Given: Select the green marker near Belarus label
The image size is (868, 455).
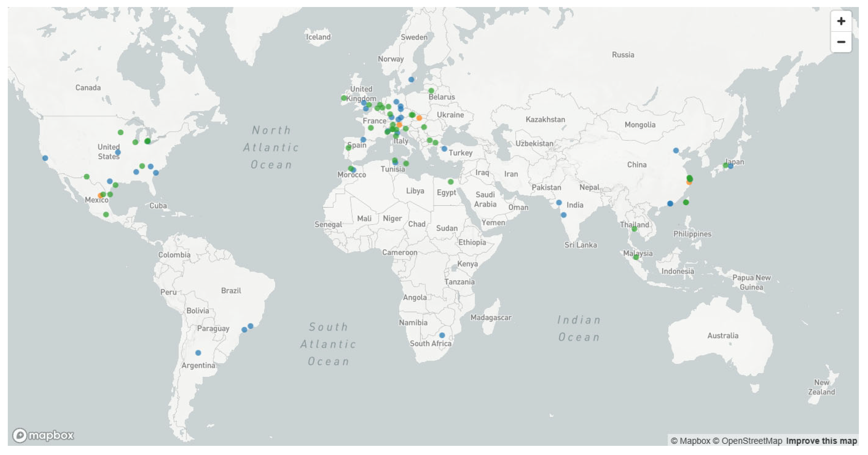Looking at the screenshot, I should (431, 91).
